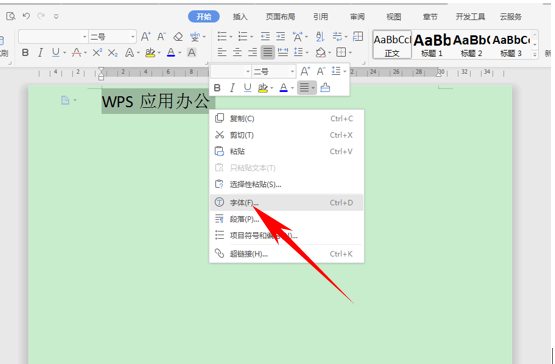Viewport: 555px width, 364px height.
Task: Open 字体(F)... from the context menu
Action: 286,203
